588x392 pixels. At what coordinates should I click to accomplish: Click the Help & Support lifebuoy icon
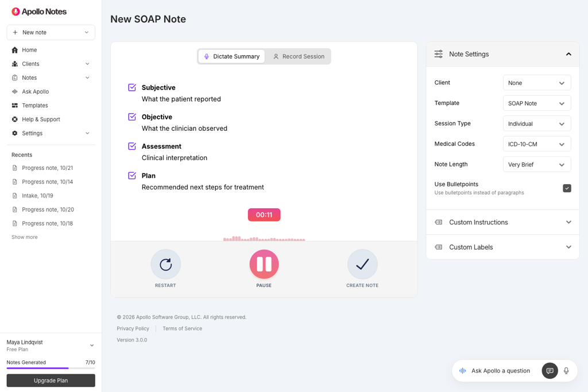(x=14, y=119)
